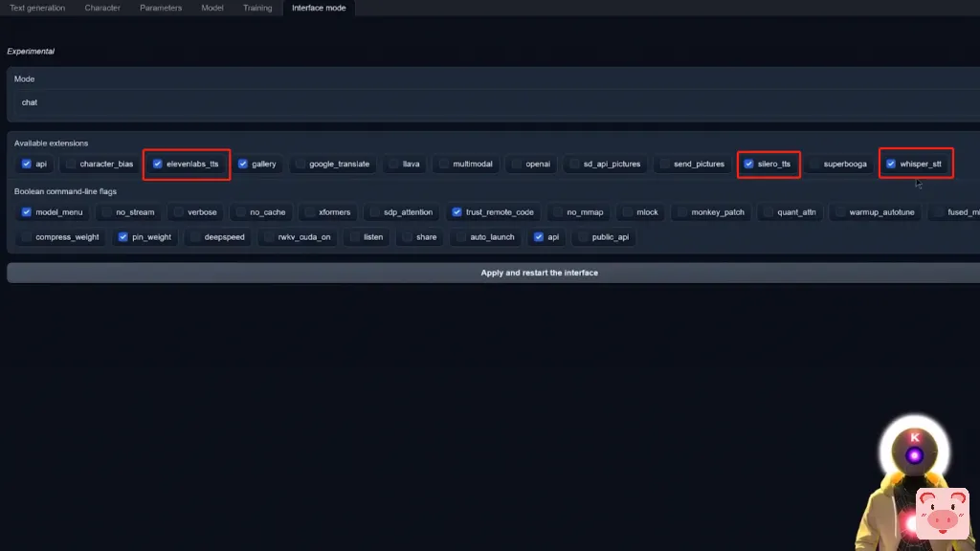Screen dimensions: 980x551
Task: Select the Interface mode tab
Action: coord(319,8)
